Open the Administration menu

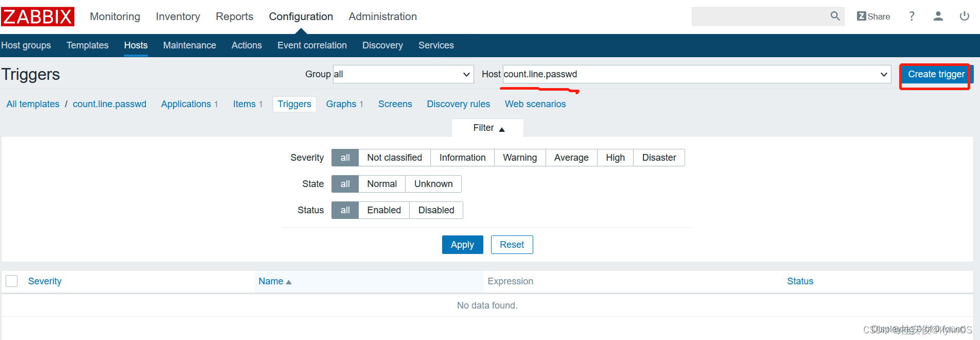point(382,16)
